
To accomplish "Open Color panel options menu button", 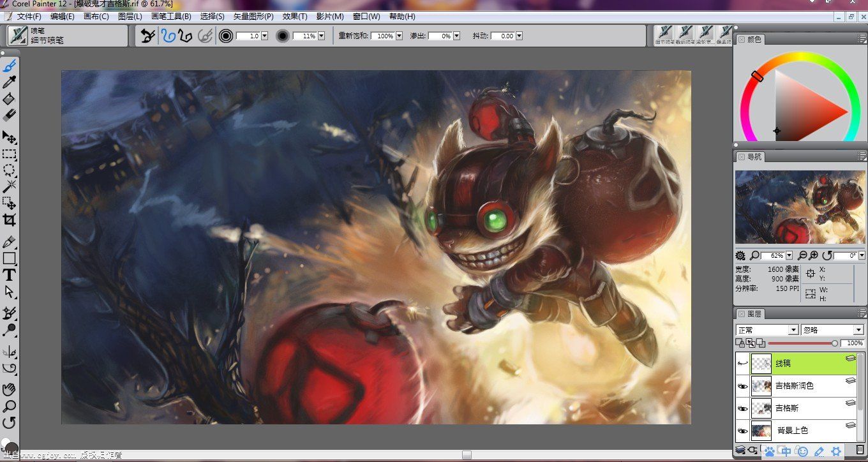I will click(x=862, y=39).
